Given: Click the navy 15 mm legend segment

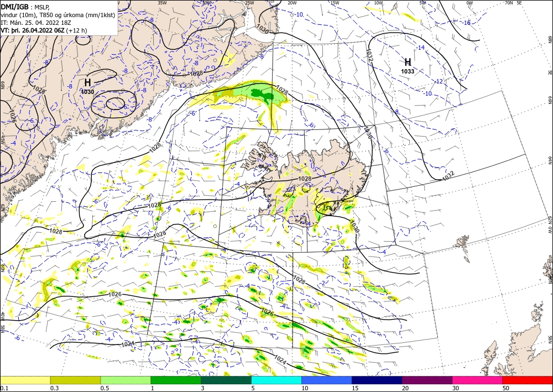Looking at the screenshot, I should coord(377,380).
